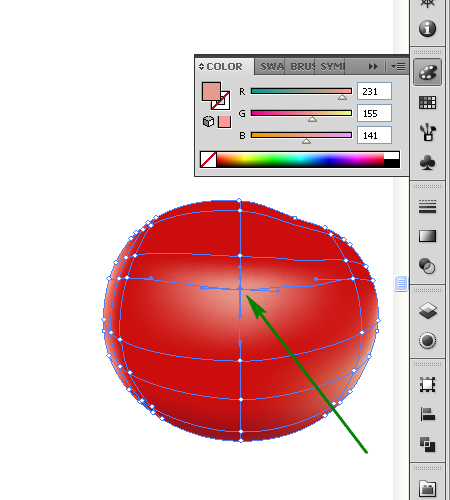Image resolution: width=450 pixels, height=500 pixels.
Task: Click the small note icon beside canvas
Action: pyautogui.click(x=401, y=284)
